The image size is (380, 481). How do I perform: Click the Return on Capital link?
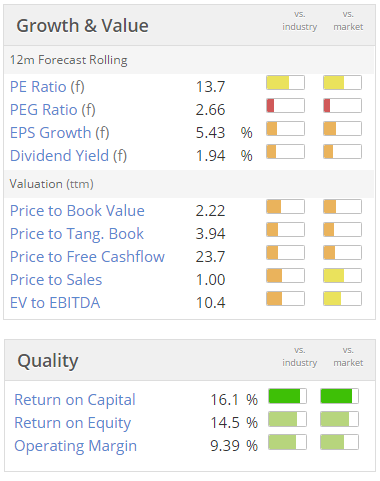(75, 400)
